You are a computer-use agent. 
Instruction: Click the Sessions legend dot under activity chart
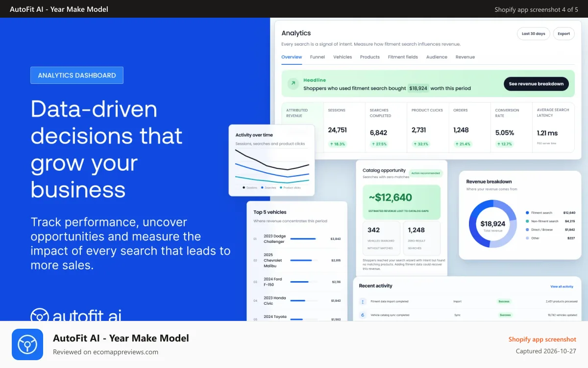(244, 187)
